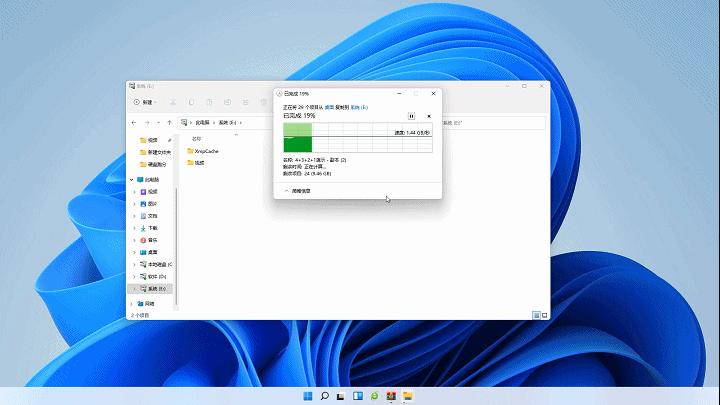This screenshot has width=720, height=405.
Task: Expand the 本地磁盘 (C:) node
Action: [x=135, y=264]
